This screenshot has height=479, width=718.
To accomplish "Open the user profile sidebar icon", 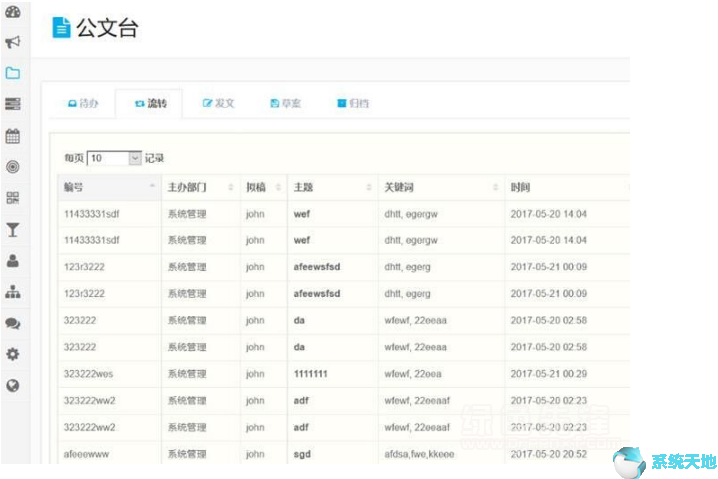I will pos(13,261).
